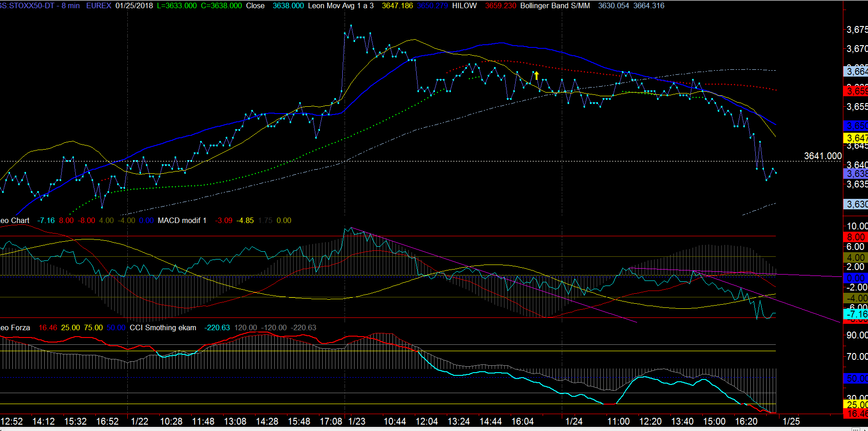Select Bollinger lower value 3630.054
The width and height of the screenshot is (868, 431).
click(614, 6)
